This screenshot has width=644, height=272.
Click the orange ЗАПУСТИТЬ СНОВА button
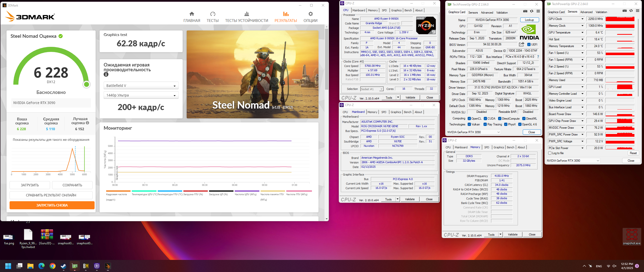tap(52, 205)
